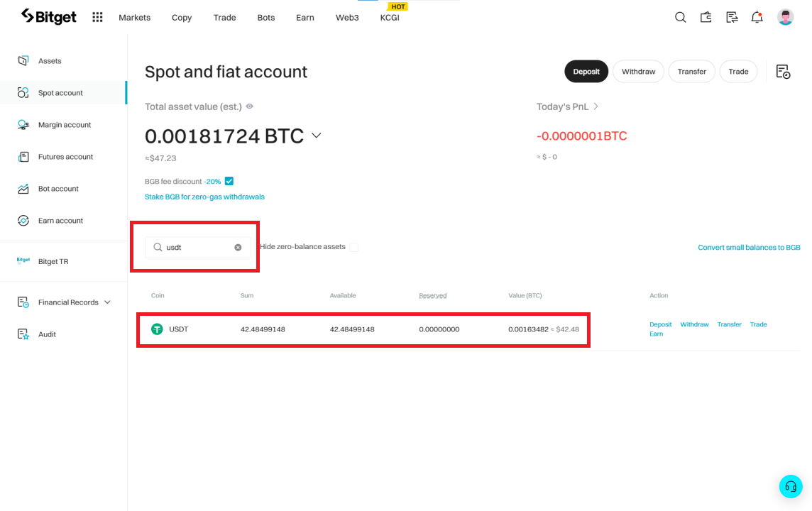Open the apps grid menu icon
Screen dimensions: 812x511
coord(97,17)
